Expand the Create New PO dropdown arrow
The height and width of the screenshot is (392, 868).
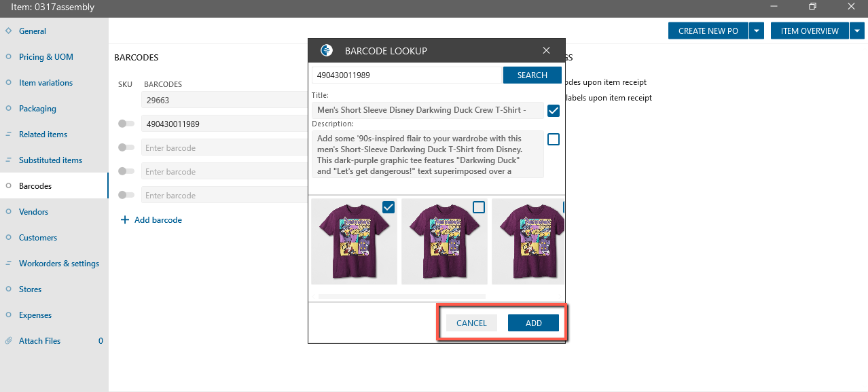coord(757,31)
